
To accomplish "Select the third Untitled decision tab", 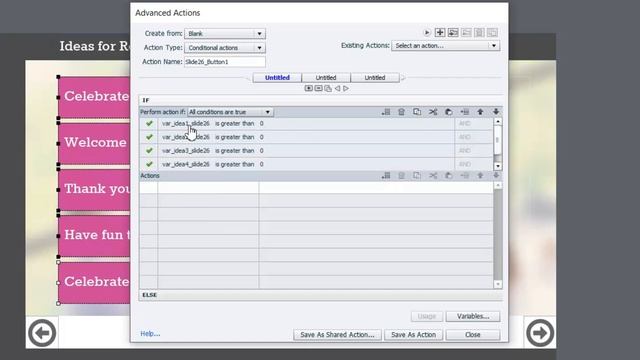I will [375, 78].
